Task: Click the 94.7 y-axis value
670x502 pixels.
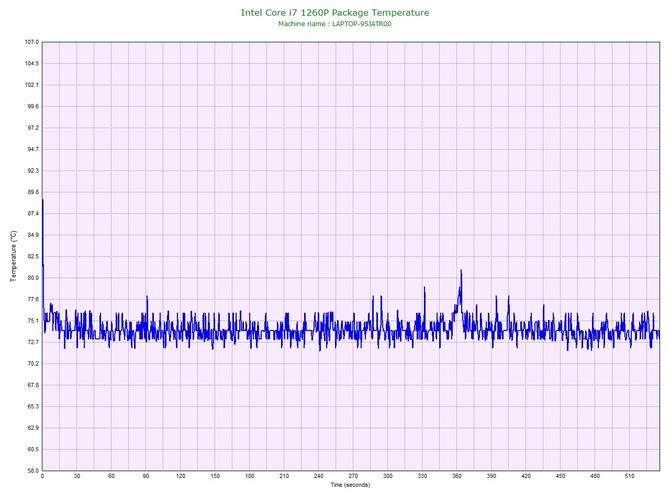Action: (x=33, y=149)
